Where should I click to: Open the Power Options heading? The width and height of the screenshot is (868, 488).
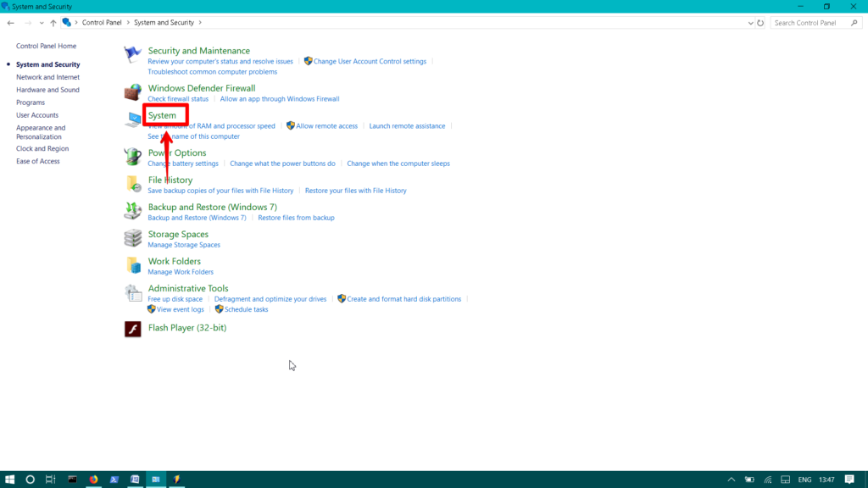pos(177,152)
